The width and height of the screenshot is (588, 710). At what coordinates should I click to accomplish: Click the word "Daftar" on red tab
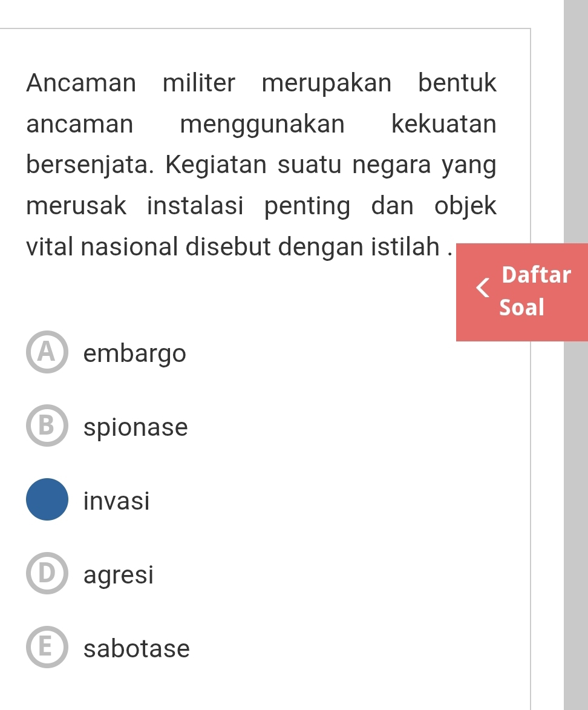pos(536,275)
